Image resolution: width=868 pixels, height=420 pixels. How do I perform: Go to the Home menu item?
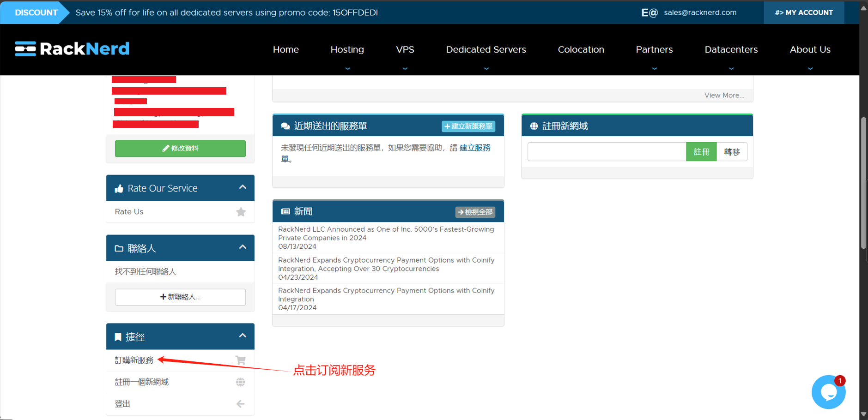coord(285,49)
